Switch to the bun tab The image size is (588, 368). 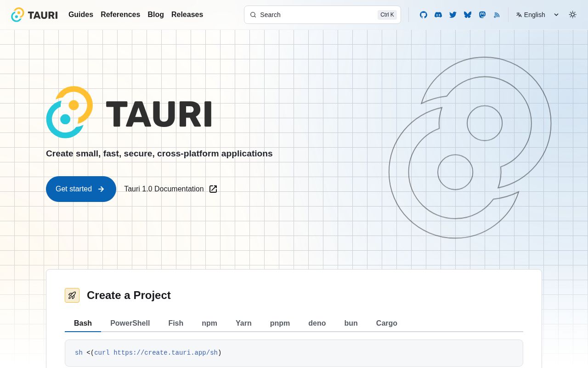351,323
